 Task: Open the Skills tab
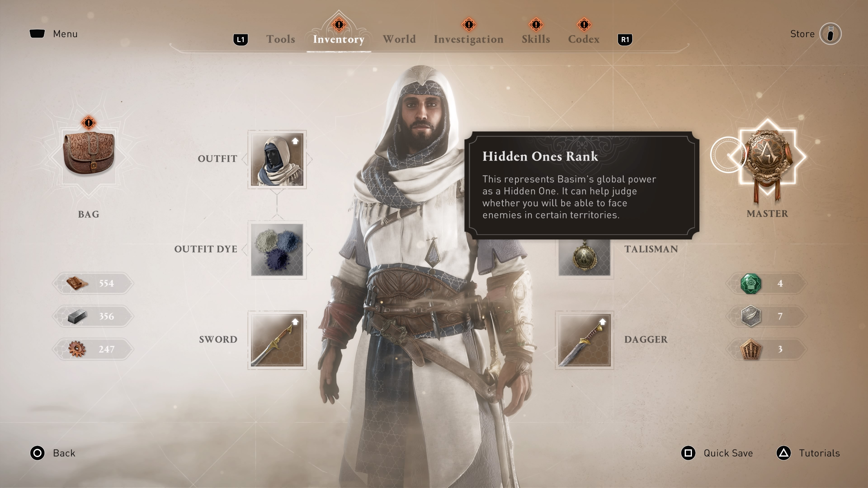pyautogui.click(x=535, y=39)
